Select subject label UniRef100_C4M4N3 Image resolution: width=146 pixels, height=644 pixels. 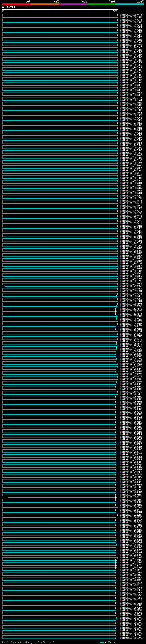(131, 560)
